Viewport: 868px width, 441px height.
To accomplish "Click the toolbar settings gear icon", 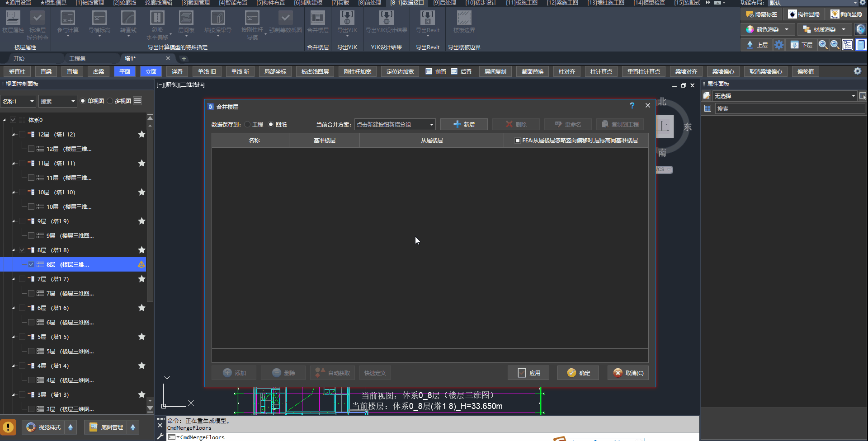I will pyautogui.click(x=857, y=71).
